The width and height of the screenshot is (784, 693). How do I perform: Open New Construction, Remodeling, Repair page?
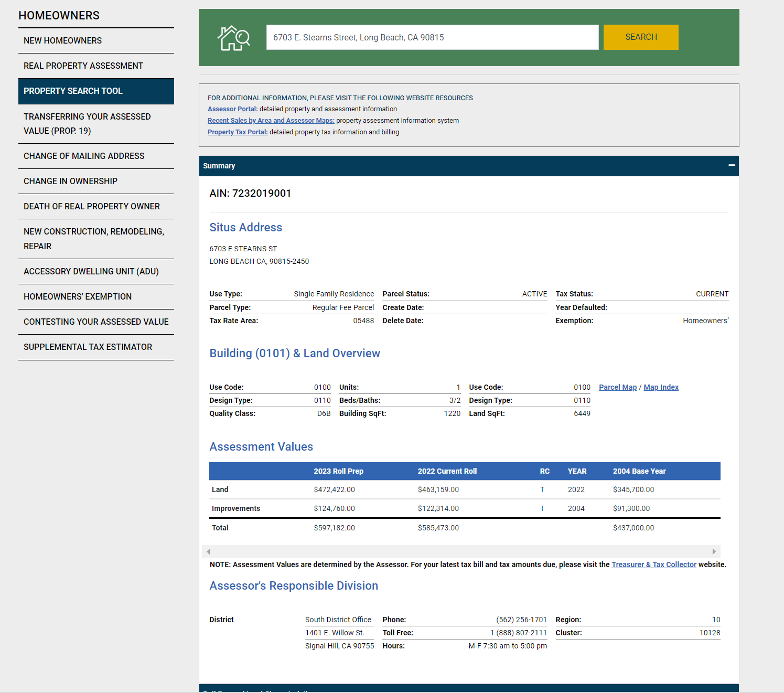[96, 239]
